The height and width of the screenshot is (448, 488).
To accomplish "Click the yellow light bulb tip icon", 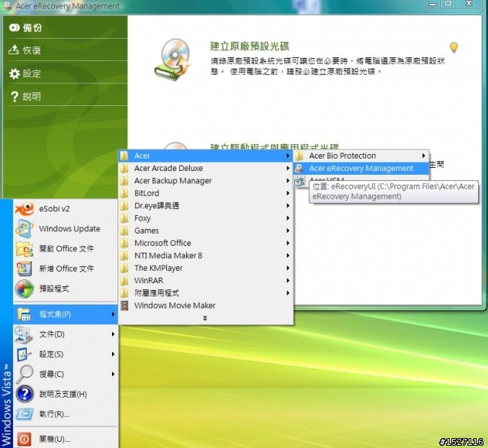I will (454, 47).
